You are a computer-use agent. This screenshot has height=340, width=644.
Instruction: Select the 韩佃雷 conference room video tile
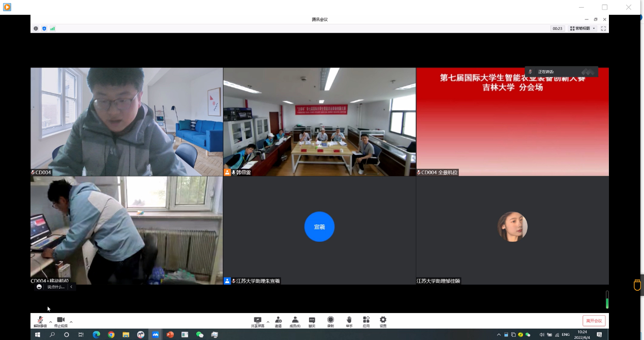[x=319, y=122]
